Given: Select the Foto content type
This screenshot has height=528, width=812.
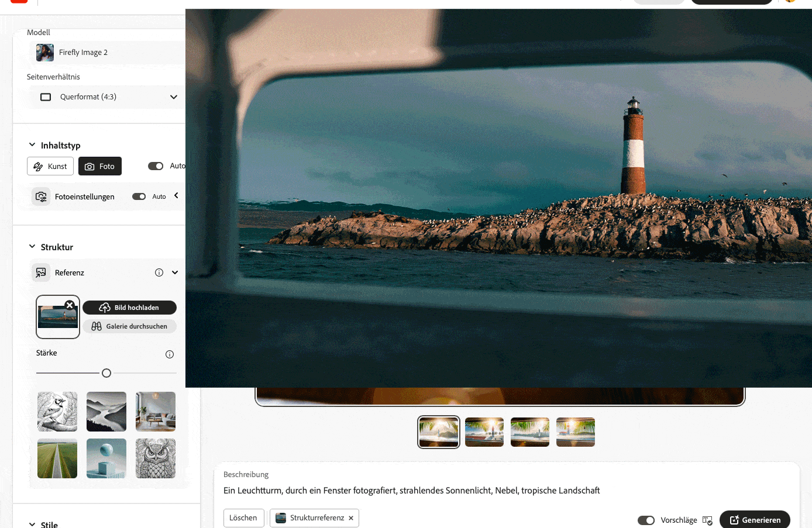Looking at the screenshot, I should (x=100, y=166).
